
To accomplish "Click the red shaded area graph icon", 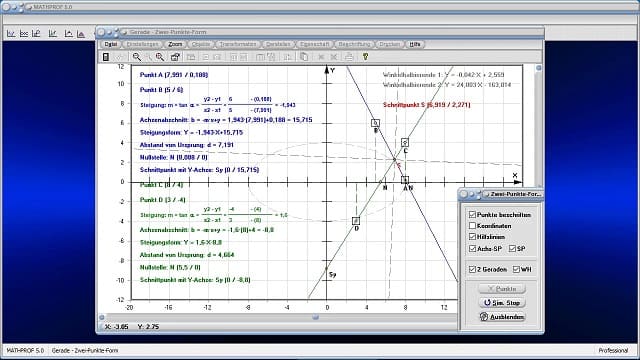I will pos(81,34).
